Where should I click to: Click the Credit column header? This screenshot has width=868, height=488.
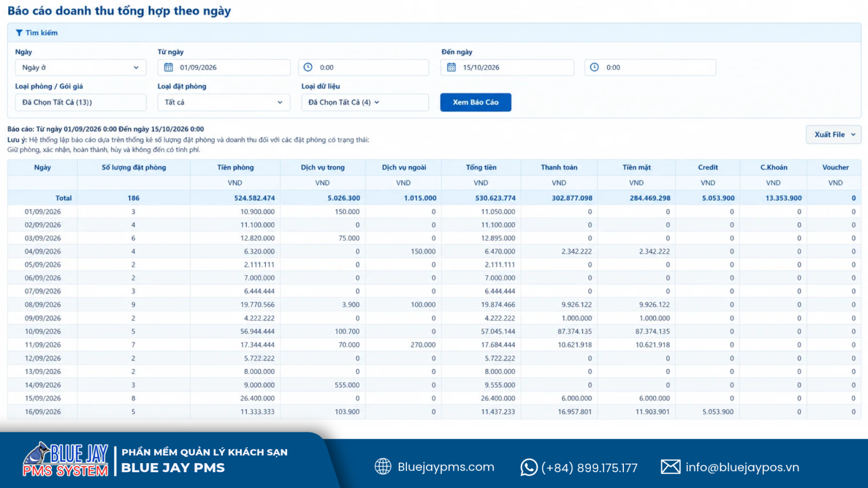(708, 168)
